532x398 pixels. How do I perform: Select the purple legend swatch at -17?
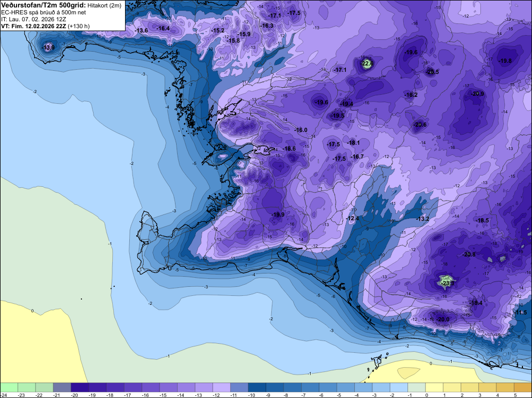(x=132, y=387)
